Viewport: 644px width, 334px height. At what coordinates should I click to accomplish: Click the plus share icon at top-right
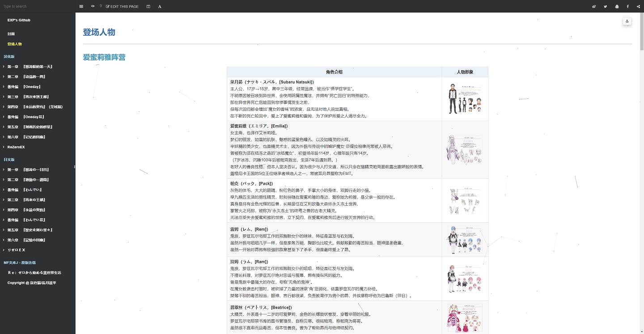click(638, 6)
